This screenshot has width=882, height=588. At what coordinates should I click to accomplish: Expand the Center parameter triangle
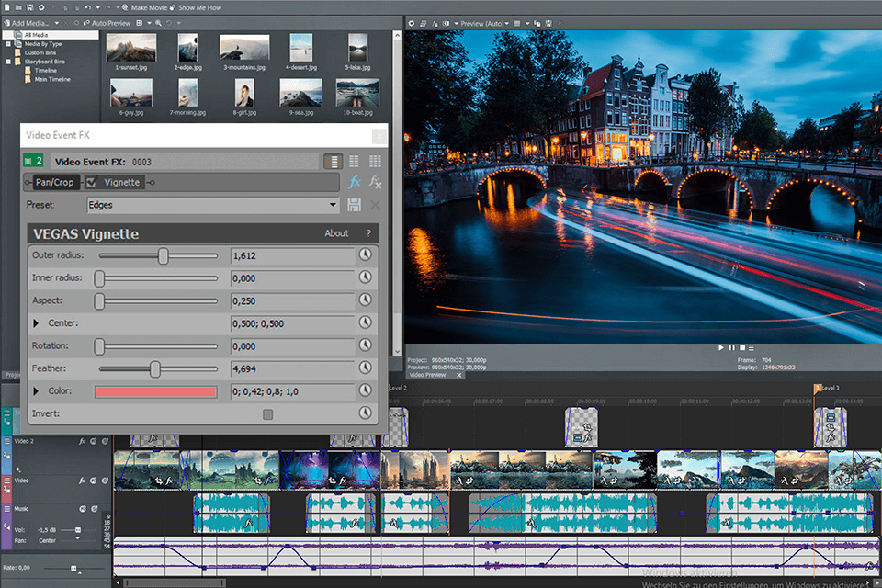coord(38,323)
